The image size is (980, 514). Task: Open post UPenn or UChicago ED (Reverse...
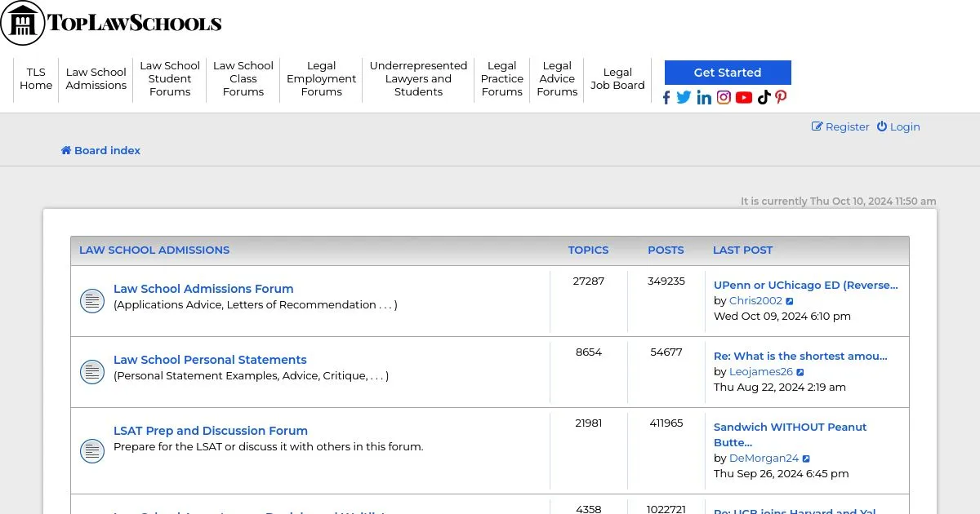point(806,286)
